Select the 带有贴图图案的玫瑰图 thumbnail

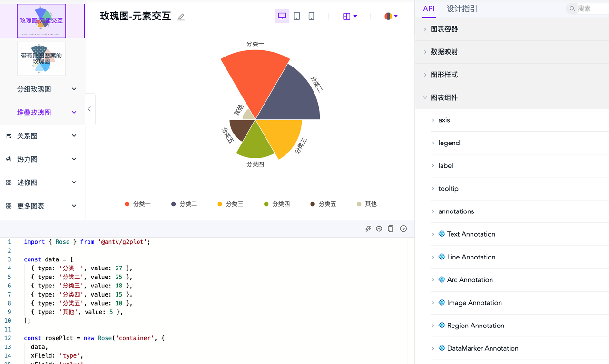click(x=41, y=58)
